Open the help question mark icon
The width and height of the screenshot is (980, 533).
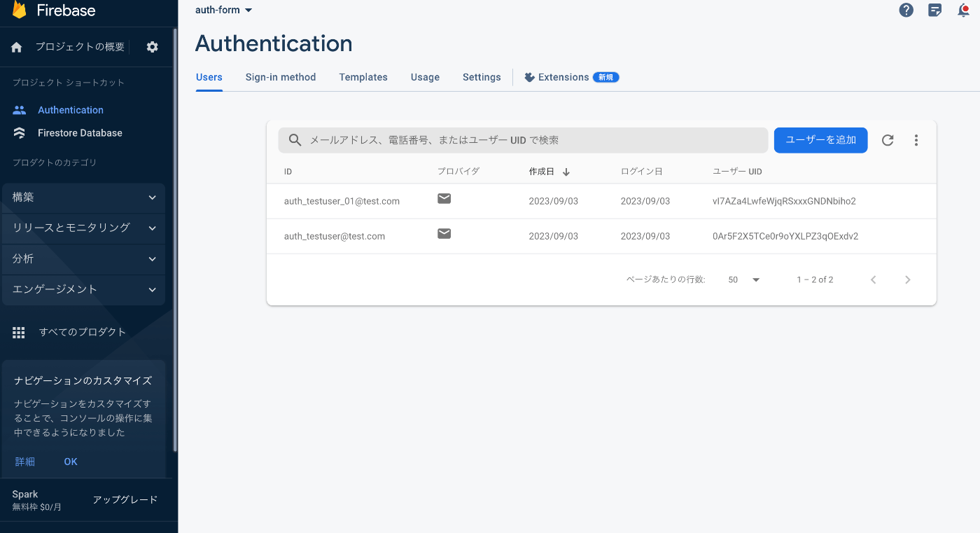click(906, 10)
